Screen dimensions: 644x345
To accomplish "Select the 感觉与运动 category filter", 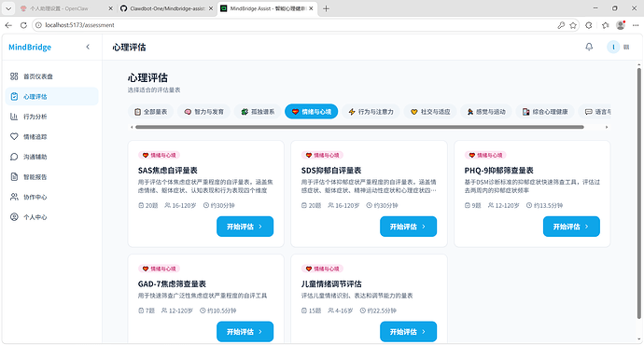I will (486, 112).
